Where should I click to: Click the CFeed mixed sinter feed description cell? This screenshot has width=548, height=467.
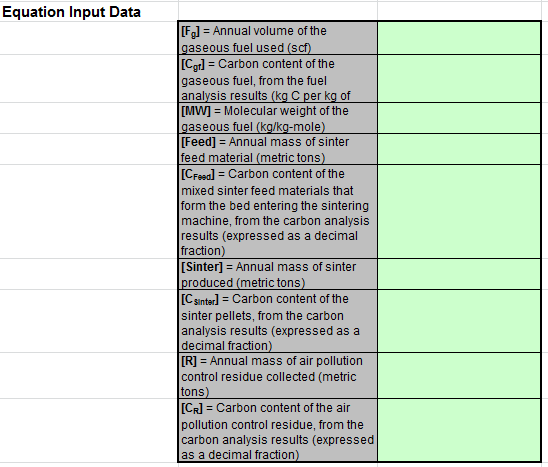coord(278,212)
